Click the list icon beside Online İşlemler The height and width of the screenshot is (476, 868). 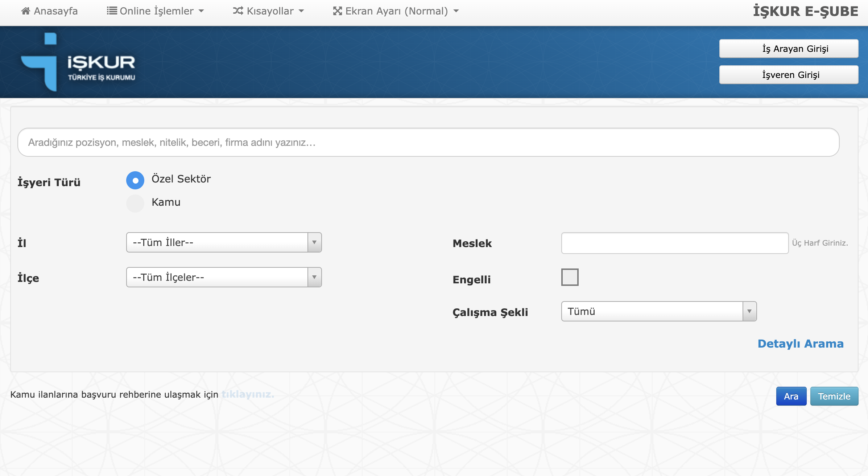[112, 11]
